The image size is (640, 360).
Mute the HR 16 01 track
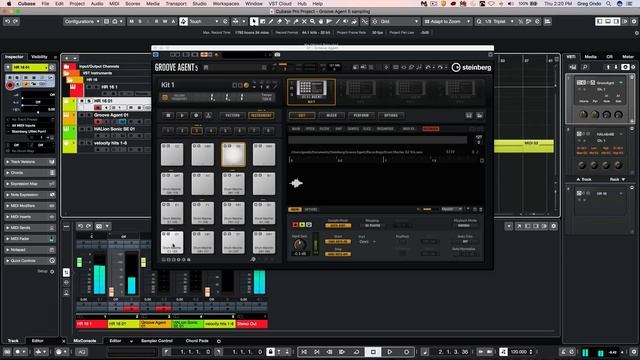[82, 100]
